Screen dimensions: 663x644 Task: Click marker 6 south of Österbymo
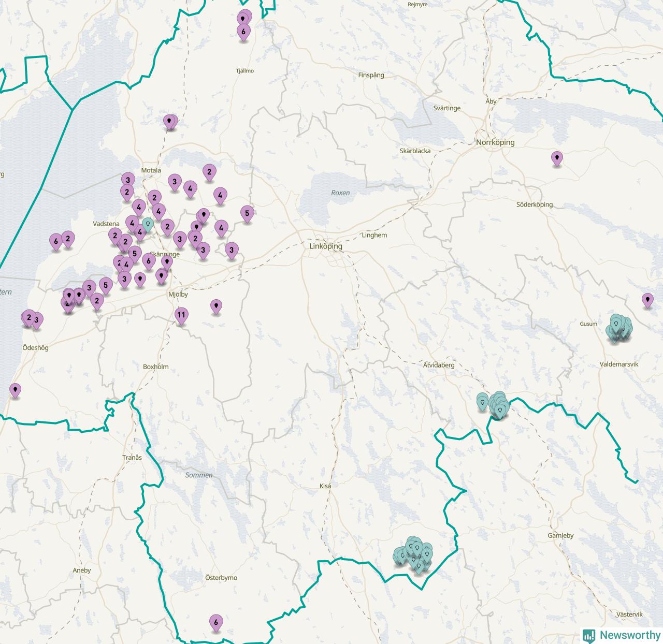216,623
